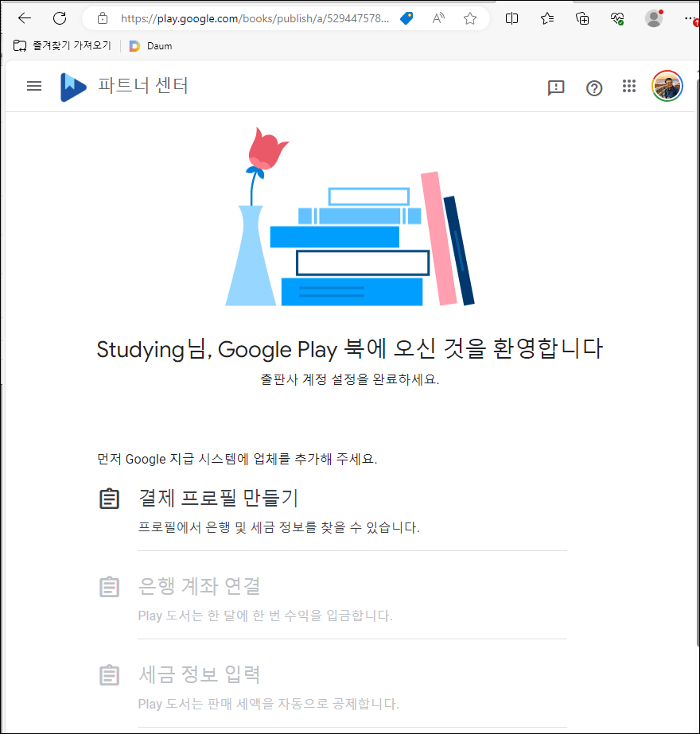
Task: View site information via the lock icon
Action: 103,18
